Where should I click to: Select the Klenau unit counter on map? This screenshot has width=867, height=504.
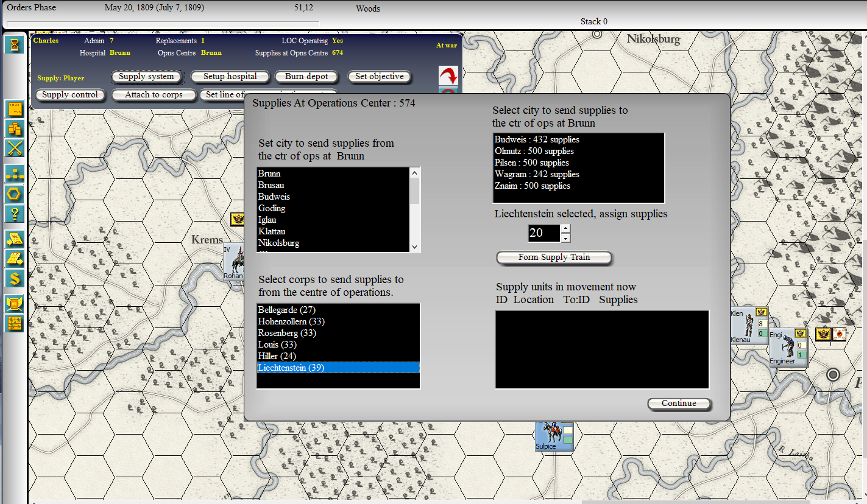[x=749, y=326]
